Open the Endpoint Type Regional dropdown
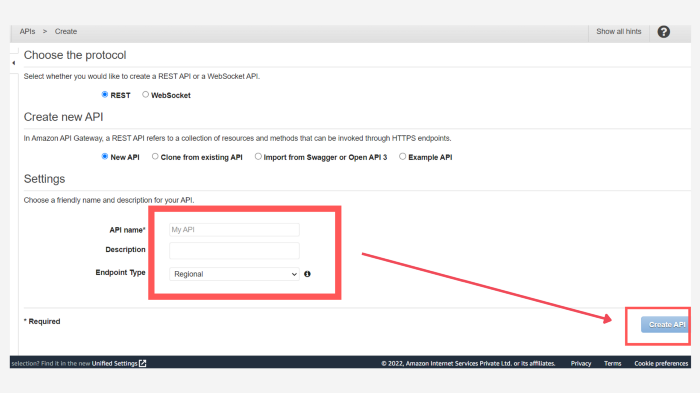Screen dimensions: 700x393 pos(234,274)
